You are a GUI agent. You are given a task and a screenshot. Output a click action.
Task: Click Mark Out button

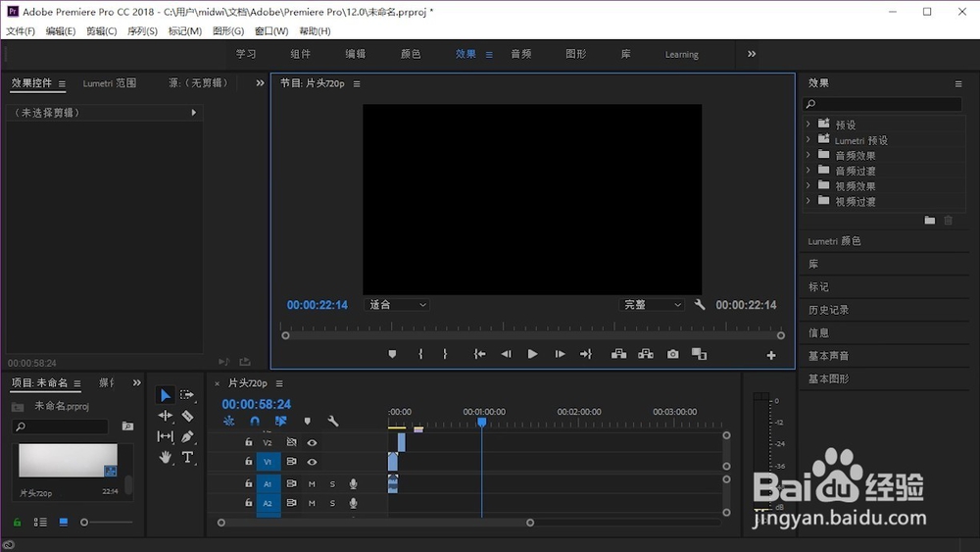coord(445,355)
